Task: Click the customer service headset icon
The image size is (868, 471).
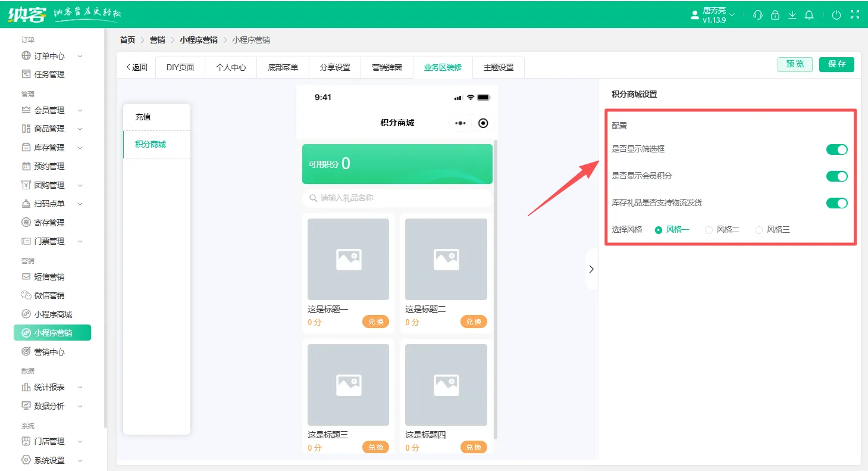Action: (757, 15)
